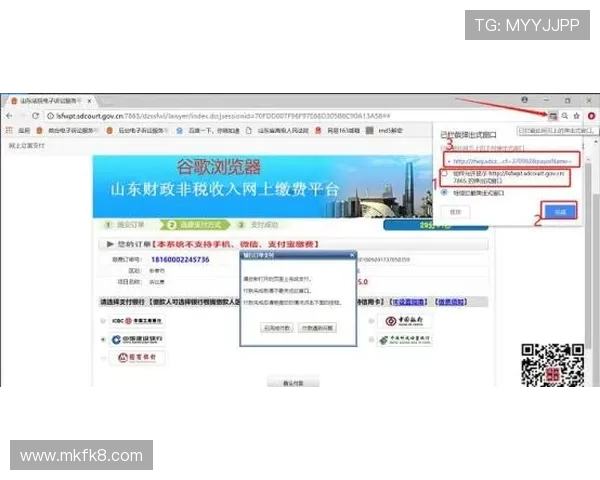600x480 pixels.
Task: Click 付款遇到问题 button in payment dialog
Action: point(317,328)
